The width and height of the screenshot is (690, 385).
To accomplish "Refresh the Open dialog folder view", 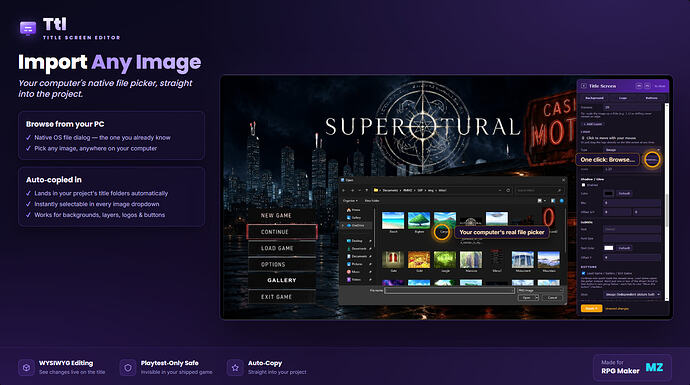I will click(508, 190).
